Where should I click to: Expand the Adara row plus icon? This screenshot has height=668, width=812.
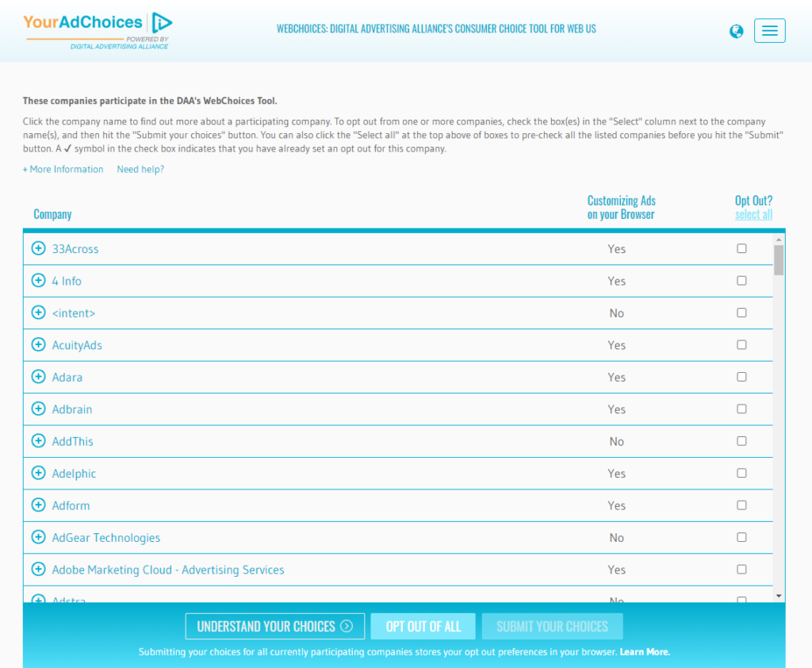[x=38, y=377]
